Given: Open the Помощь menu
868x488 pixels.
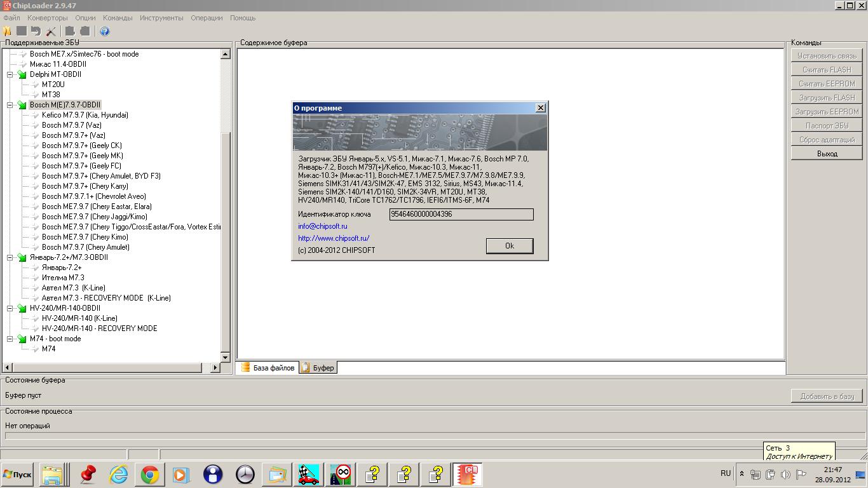Looking at the screenshot, I should coord(243,18).
